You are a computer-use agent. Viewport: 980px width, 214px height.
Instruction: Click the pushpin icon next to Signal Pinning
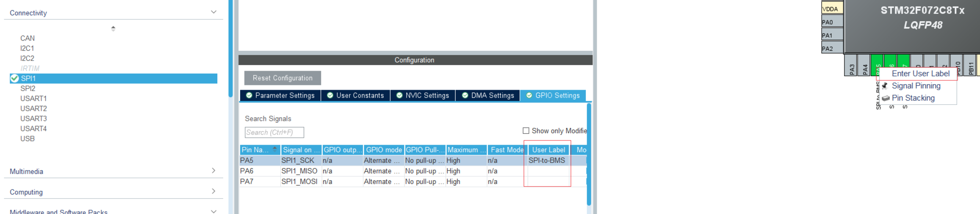tap(885, 86)
